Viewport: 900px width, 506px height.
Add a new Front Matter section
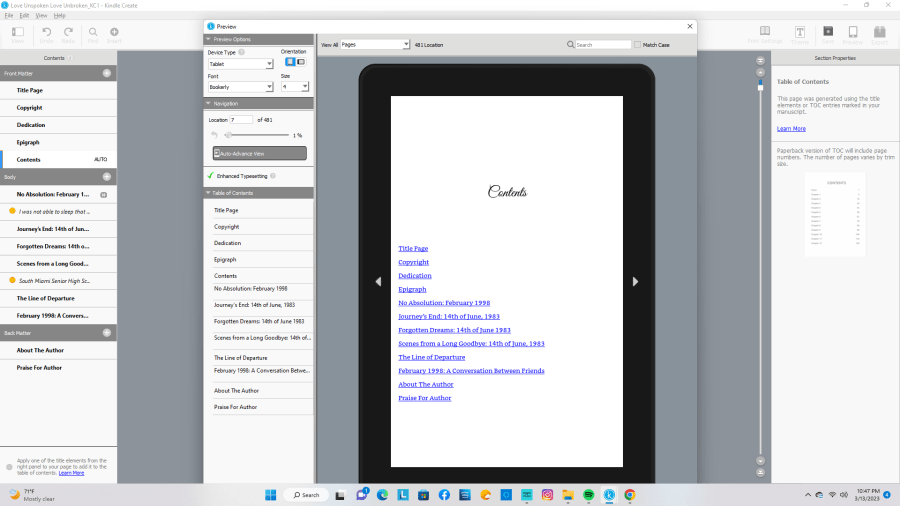[107, 74]
